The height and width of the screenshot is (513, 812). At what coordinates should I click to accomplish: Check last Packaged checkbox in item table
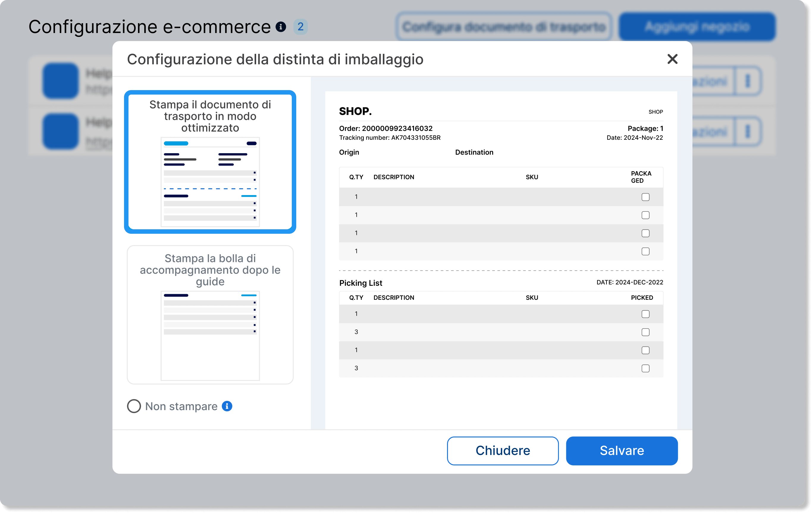click(645, 251)
